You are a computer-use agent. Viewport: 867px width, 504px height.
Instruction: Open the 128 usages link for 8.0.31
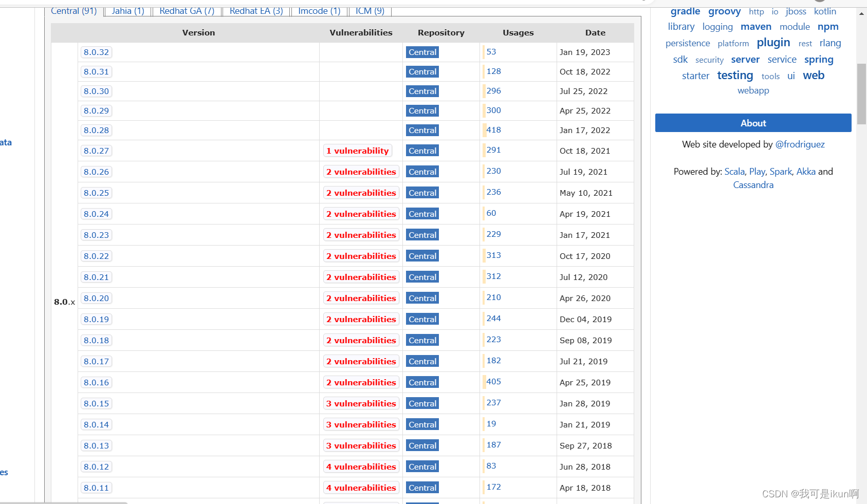[x=493, y=71]
